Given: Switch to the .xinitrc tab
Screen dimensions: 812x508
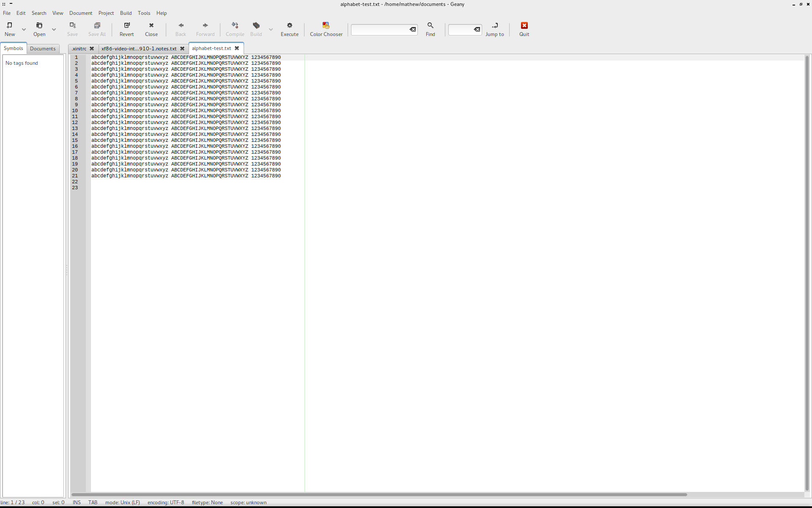Looking at the screenshot, I should click(79, 49).
